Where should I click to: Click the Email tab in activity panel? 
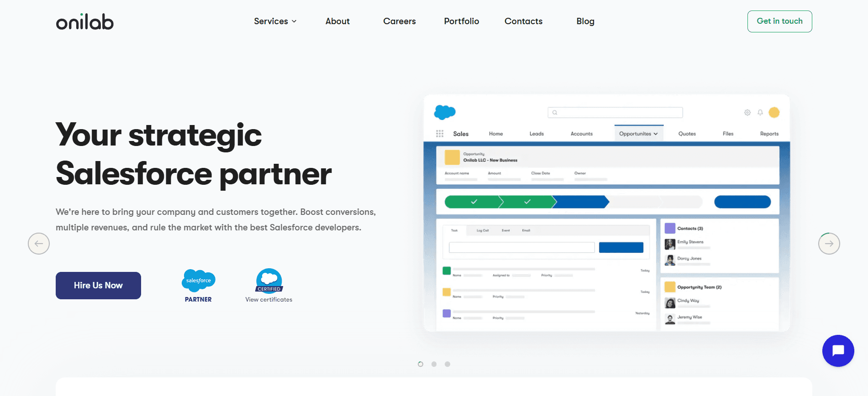pos(526,230)
